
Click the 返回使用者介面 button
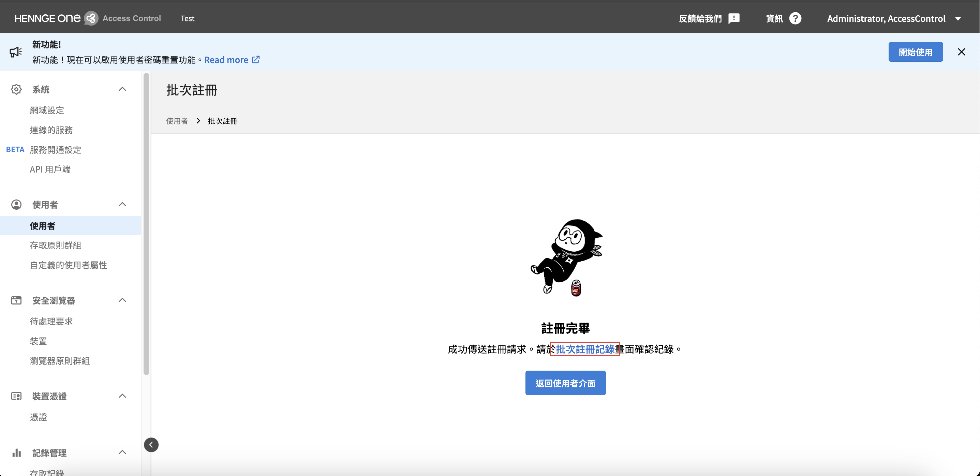[x=565, y=383]
